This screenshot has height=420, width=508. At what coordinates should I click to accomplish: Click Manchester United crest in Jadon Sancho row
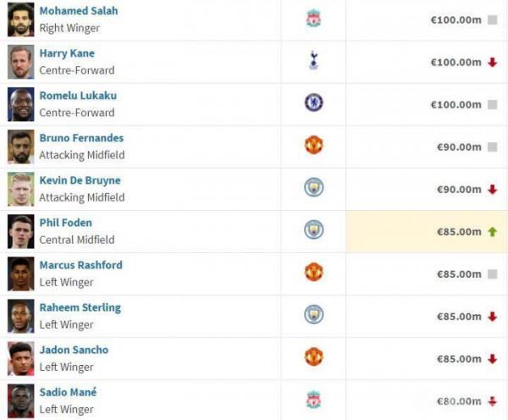313,357
